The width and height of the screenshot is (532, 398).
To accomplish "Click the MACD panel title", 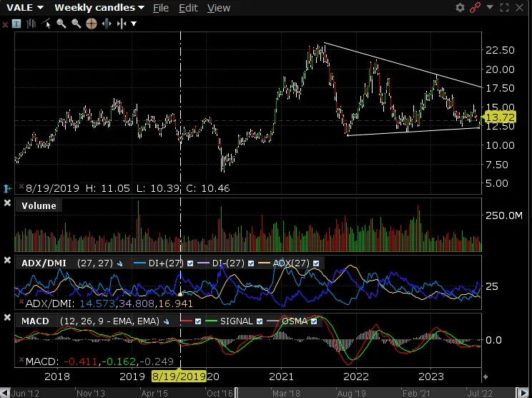I will pos(35,321).
